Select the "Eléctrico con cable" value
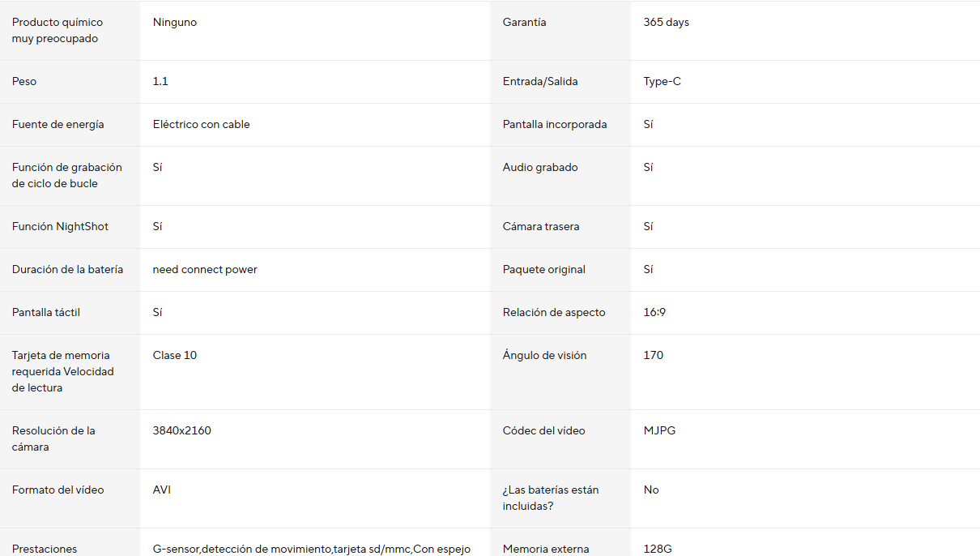 pos(201,125)
